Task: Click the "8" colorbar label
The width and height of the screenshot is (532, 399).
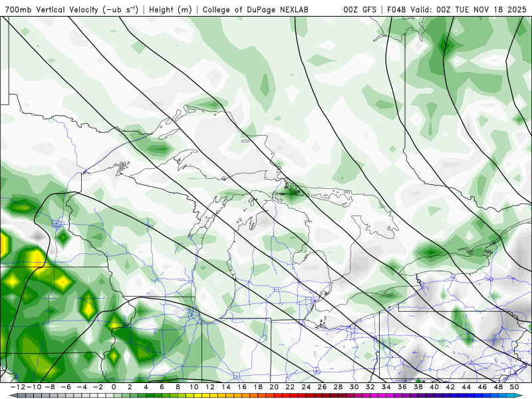Action: click(x=178, y=387)
